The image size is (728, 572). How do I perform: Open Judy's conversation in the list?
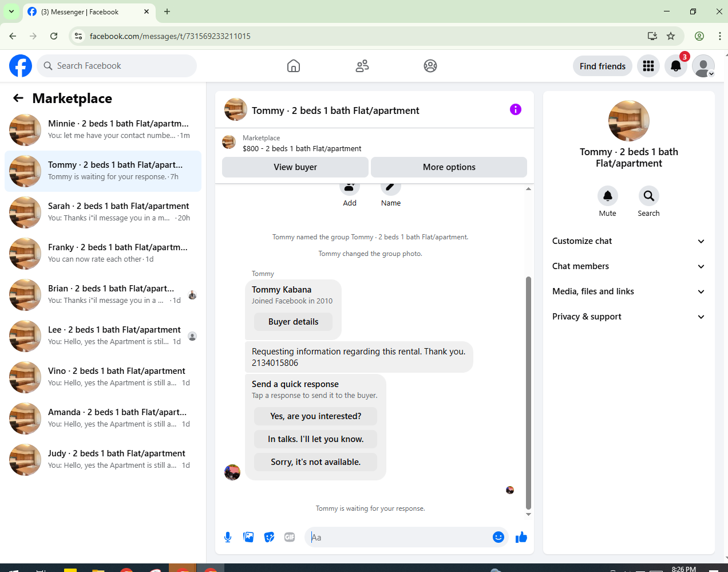[x=103, y=460]
